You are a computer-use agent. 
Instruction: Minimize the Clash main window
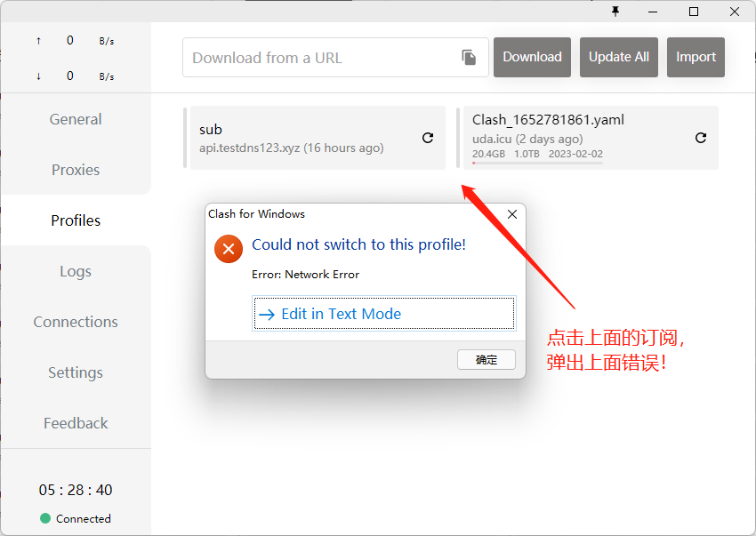tap(653, 12)
